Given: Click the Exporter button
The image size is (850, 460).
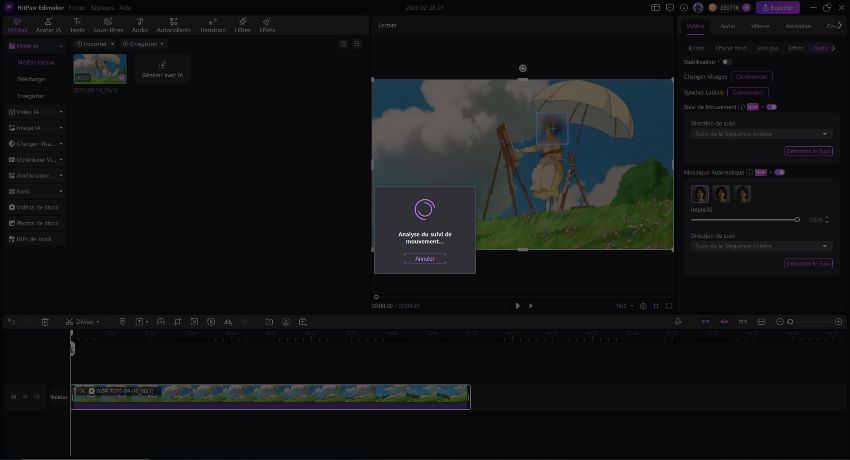Looking at the screenshot, I should 777,7.
